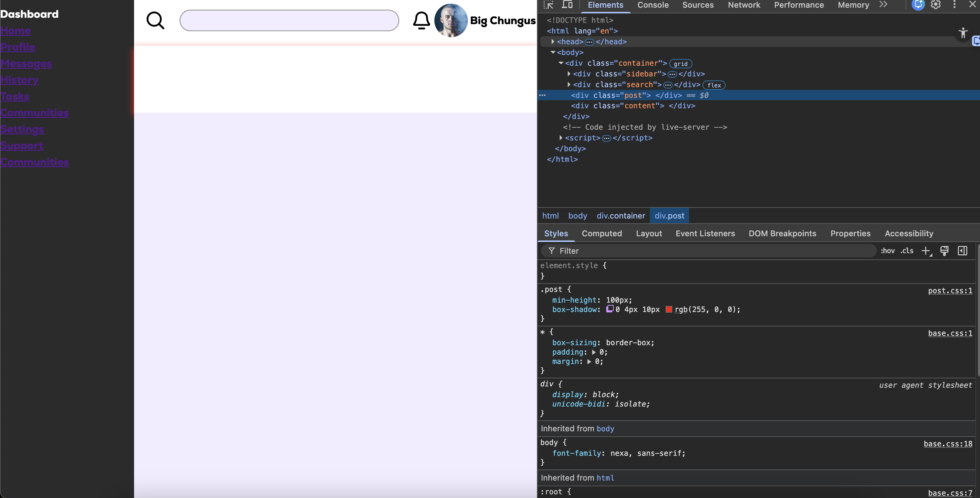Toggle the flex badge on search div
The image size is (980, 498).
714,85
